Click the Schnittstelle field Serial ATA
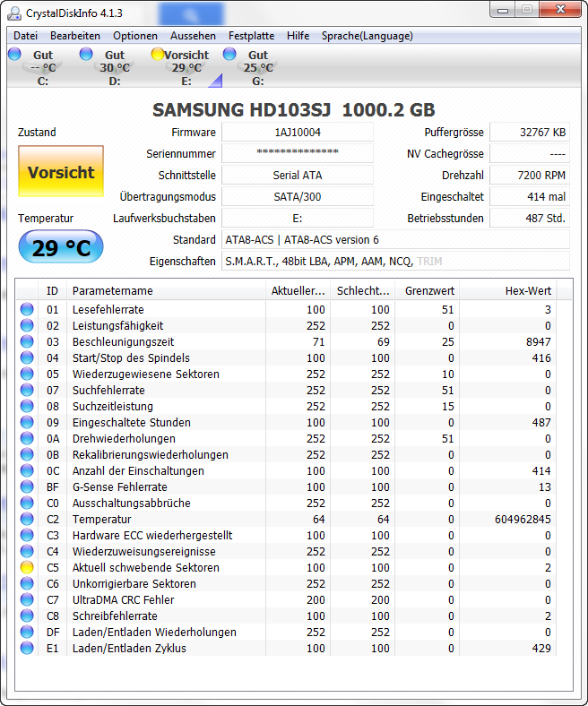 [298, 175]
